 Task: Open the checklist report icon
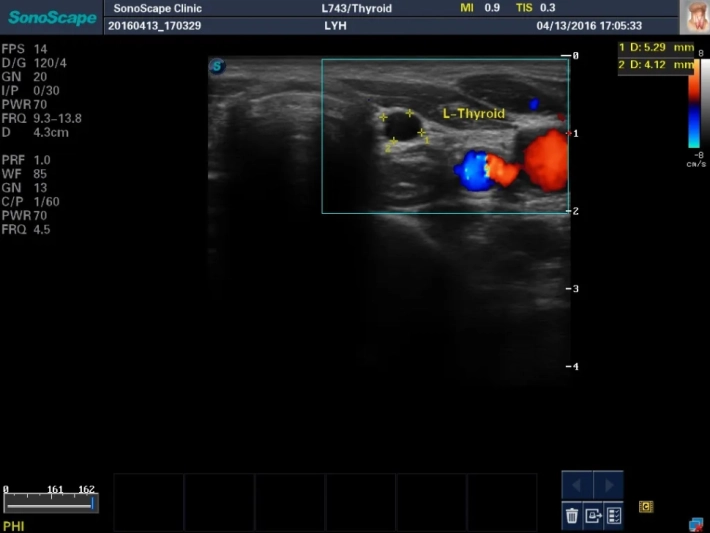point(614,516)
